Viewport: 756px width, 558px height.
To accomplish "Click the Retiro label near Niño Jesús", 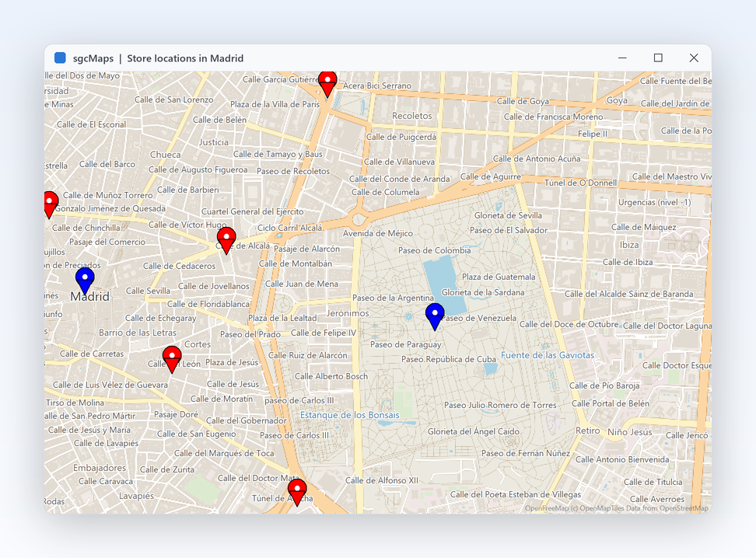I will [588, 431].
